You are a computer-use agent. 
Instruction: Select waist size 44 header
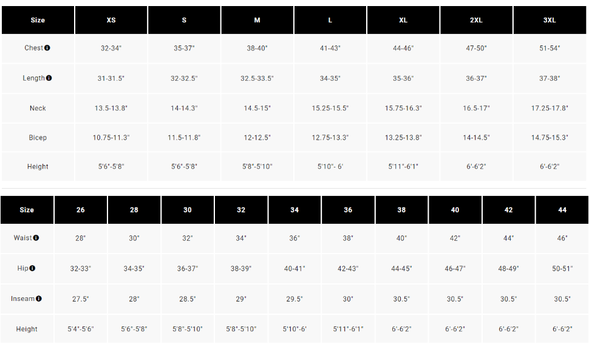pos(562,210)
